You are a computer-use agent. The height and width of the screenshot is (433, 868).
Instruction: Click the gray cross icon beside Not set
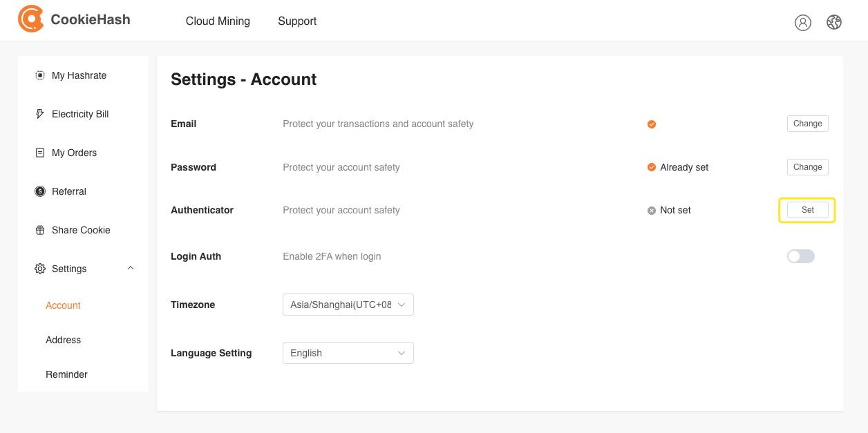click(x=652, y=211)
